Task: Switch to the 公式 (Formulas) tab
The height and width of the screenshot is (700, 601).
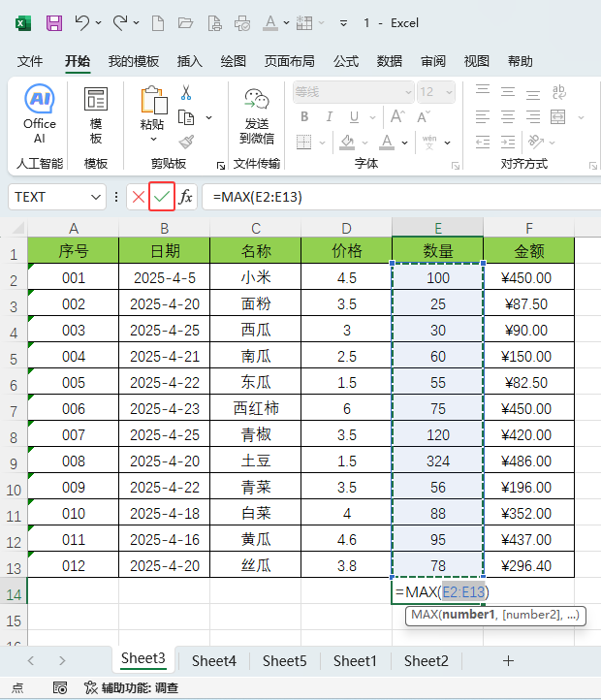Action: (346, 61)
